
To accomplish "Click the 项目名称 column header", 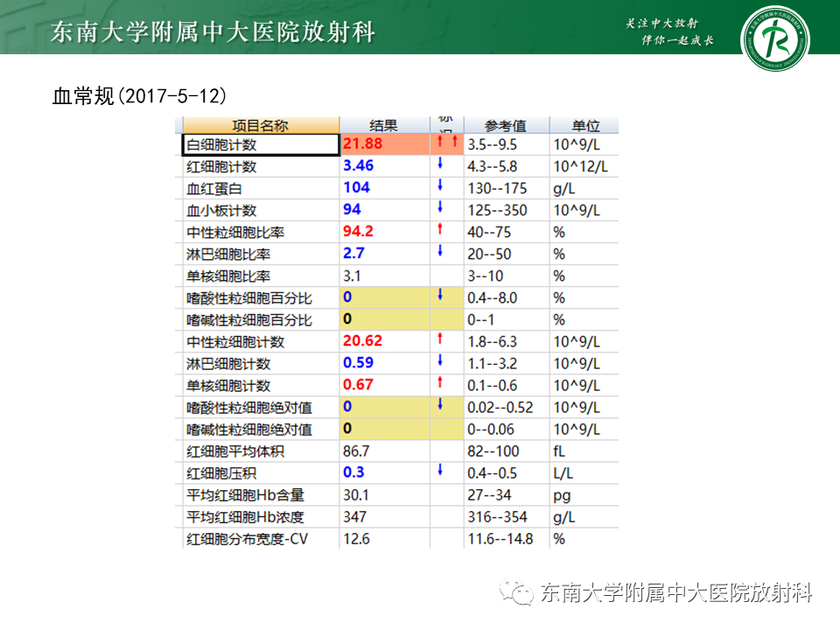I will pyautogui.click(x=261, y=125).
